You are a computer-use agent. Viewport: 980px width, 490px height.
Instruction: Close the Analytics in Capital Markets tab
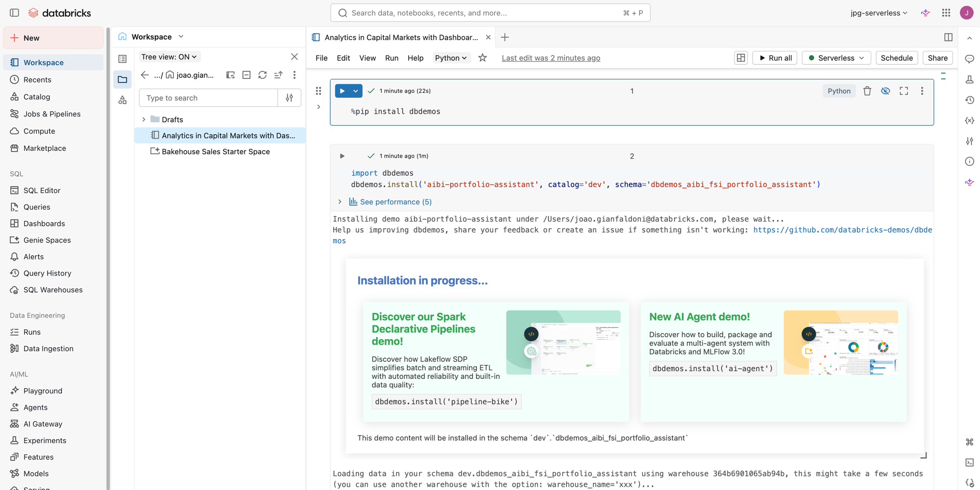(488, 37)
